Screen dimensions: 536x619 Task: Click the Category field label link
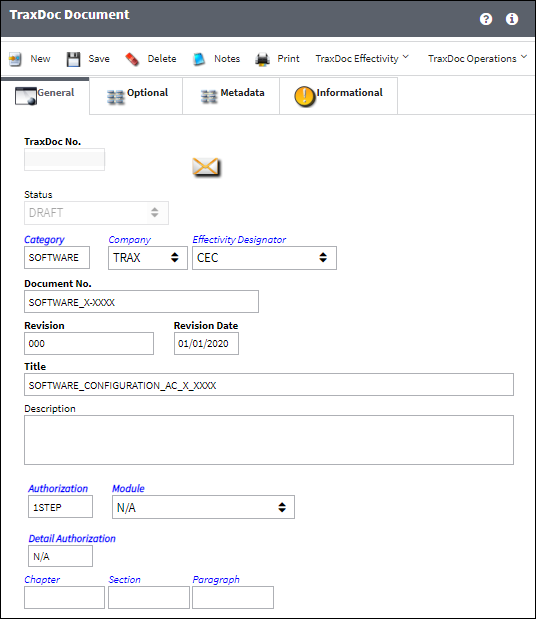click(x=44, y=240)
